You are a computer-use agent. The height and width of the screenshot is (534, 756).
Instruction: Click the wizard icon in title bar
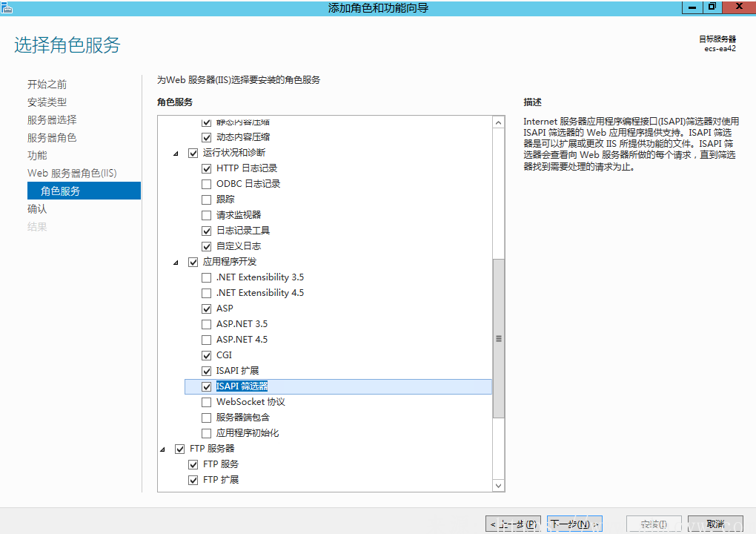[7, 7]
